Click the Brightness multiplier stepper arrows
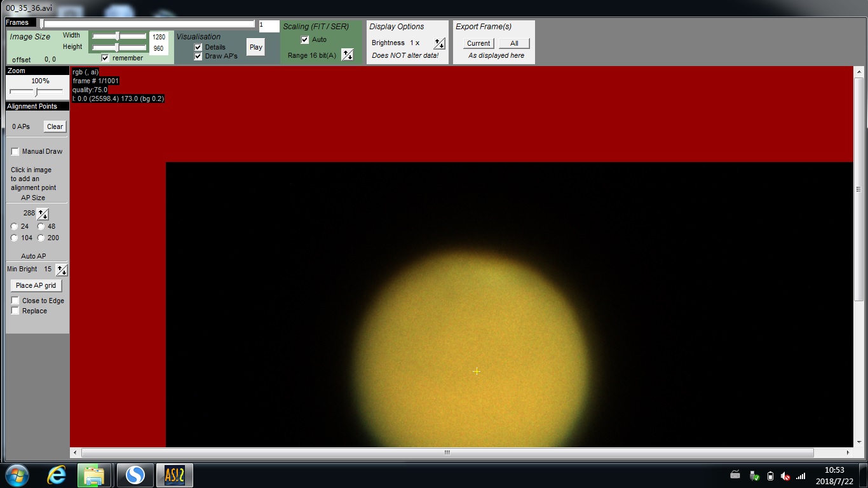Image resolution: width=868 pixels, height=488 pixels. click(x=439, y=43)
